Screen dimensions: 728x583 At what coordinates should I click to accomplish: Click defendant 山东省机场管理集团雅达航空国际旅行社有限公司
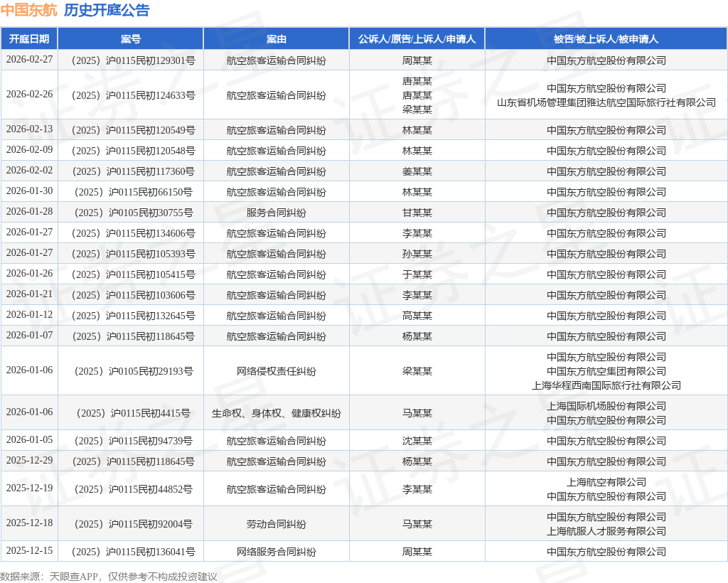(x=606, y=102)
